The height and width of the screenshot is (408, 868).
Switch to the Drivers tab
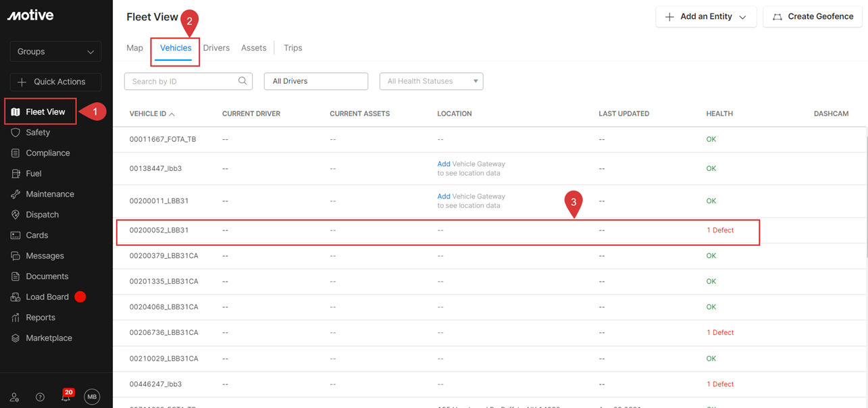click(x=216, y=48)
